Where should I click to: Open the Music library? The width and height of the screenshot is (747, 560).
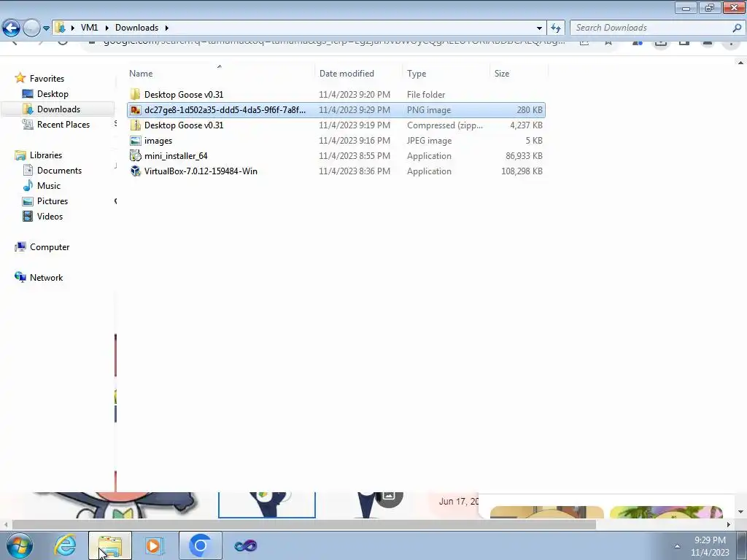[49, 186]
